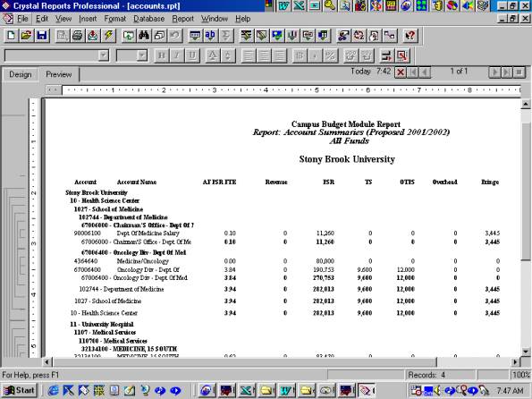Select 'Dept Of Medicine Salary' account name
This screenshot has height=399, width=532.
pyautogui.click(x=148, y=233)
